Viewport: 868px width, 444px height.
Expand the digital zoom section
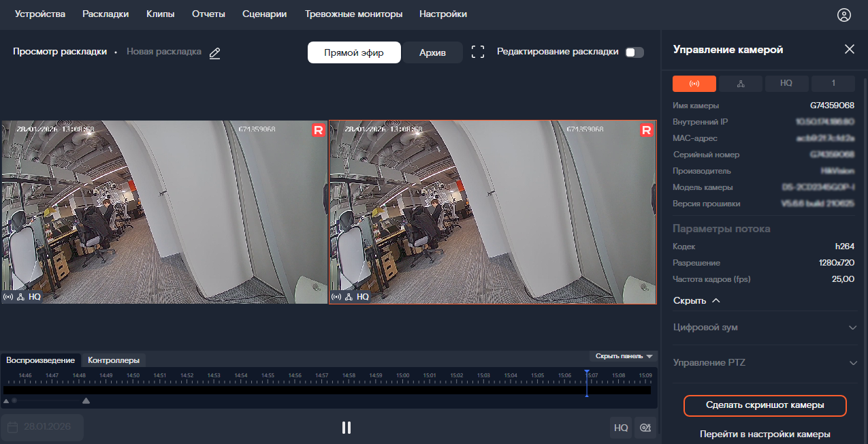click(762, 328)
